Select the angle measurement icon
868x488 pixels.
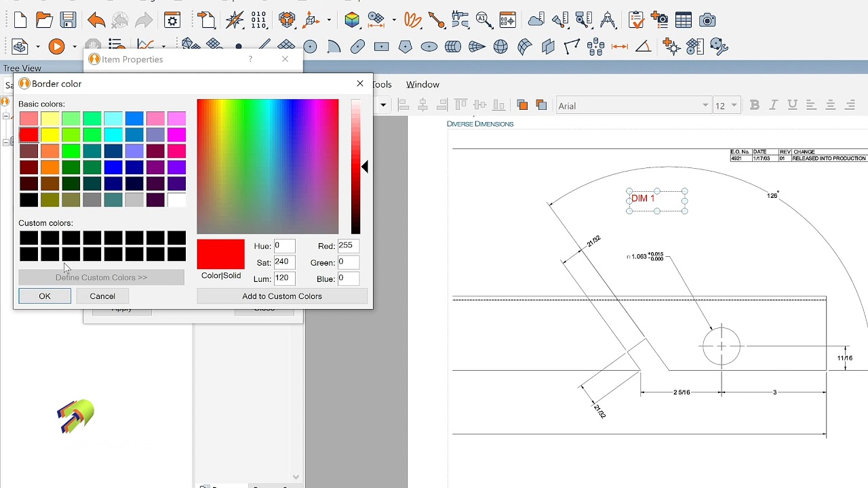click(x=644, y=47)
